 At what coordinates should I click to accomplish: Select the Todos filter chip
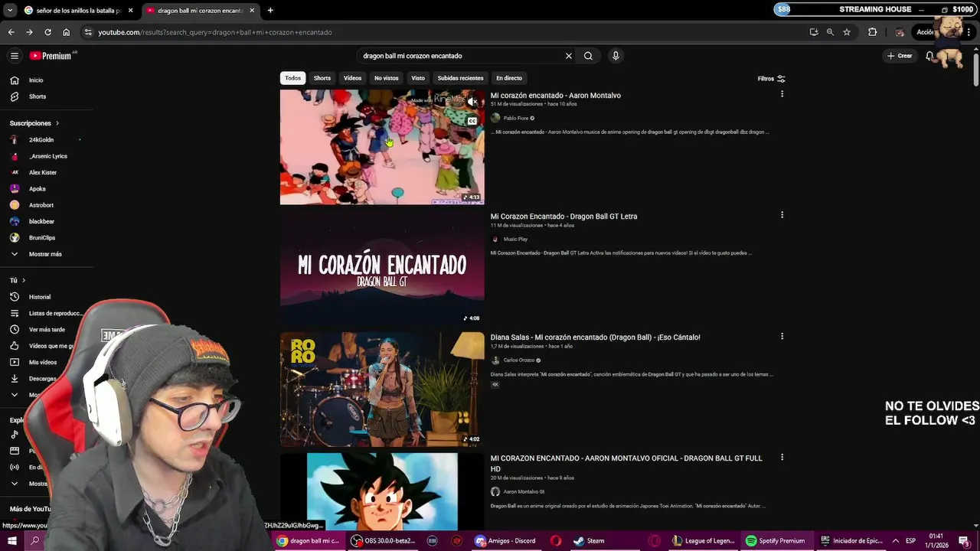click(292, 78)
